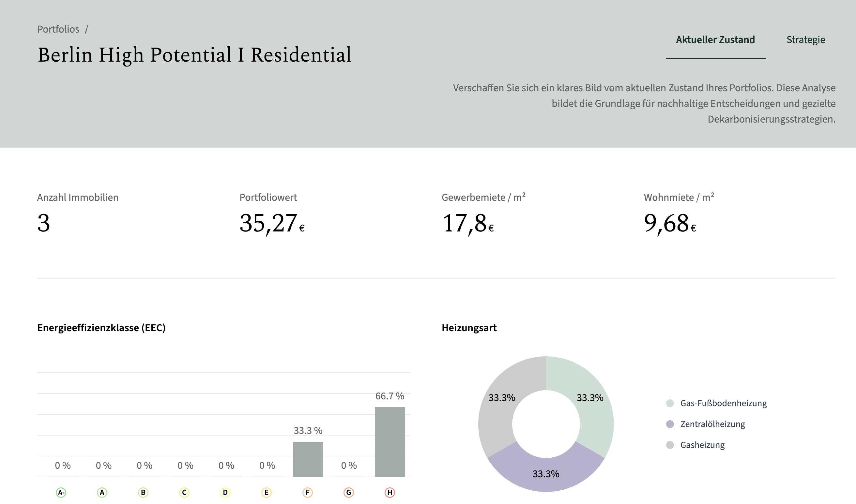Open the Aktueller Zustand tab
856x504 pixels.
715,40
